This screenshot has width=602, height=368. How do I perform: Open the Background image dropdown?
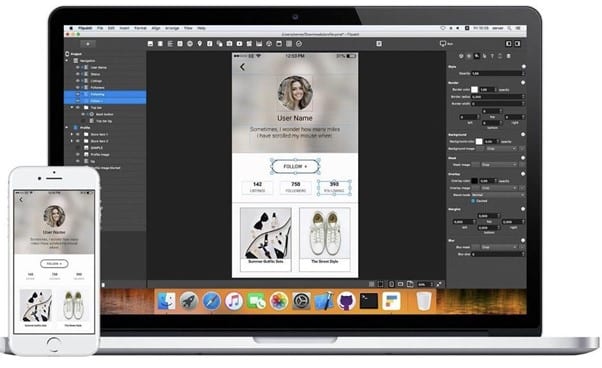point(501,149)
